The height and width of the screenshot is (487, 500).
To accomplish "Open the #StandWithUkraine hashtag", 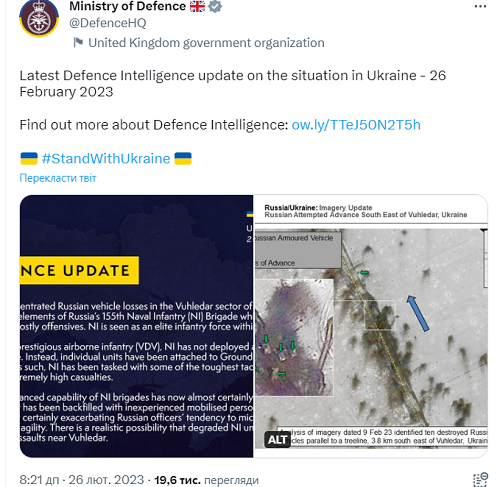I will [106, 158].
